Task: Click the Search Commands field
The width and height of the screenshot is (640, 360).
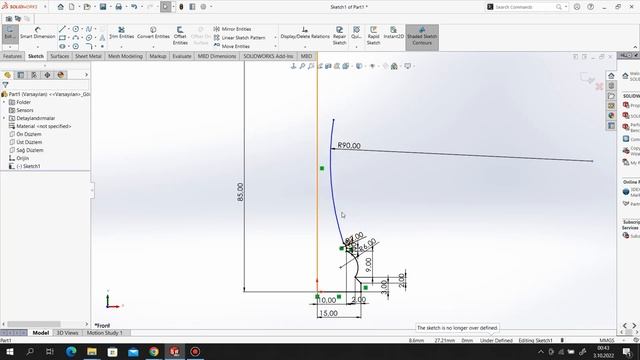Action: coord(524,7)
